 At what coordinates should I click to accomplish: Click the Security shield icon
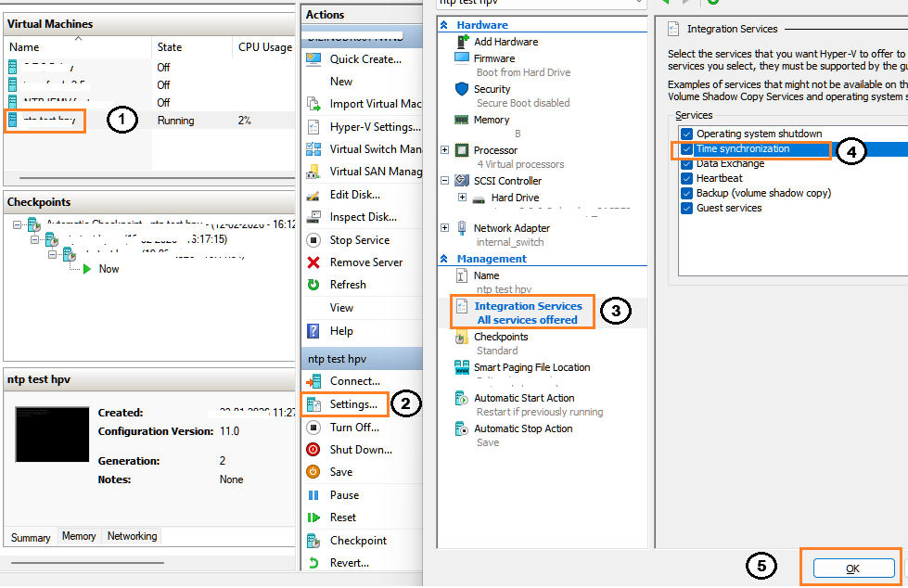click(462, 89)
